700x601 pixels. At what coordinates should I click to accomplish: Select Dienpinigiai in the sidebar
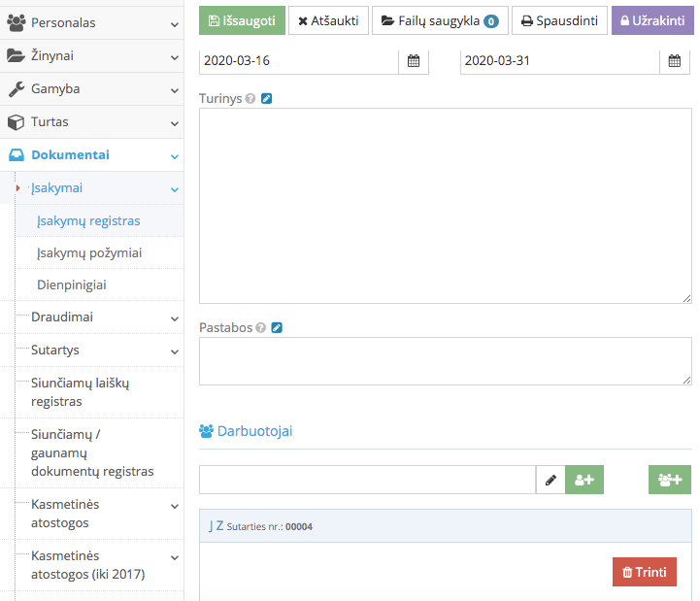(72, 285)
